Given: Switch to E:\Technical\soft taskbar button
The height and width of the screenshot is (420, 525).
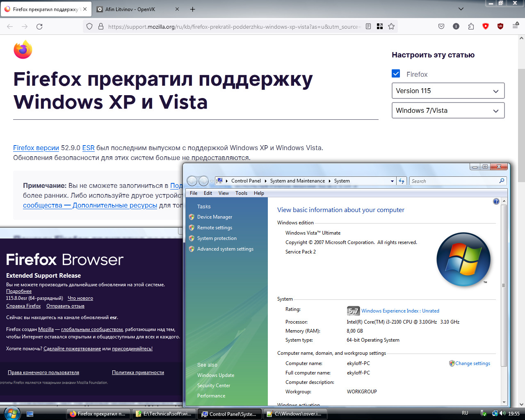Looking at the screenshot, I should [x=164, y=414].
